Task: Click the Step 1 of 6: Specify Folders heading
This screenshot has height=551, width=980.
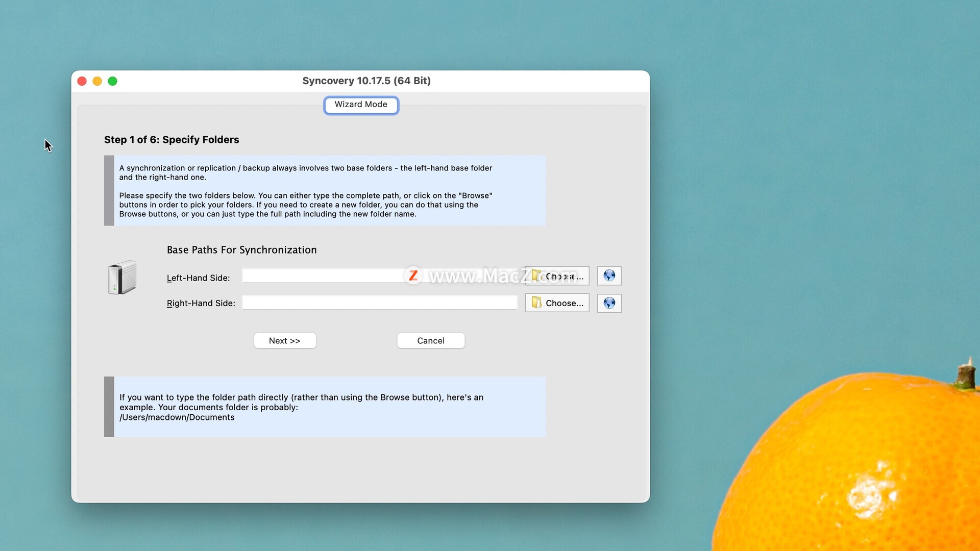Action: [171, 140]
